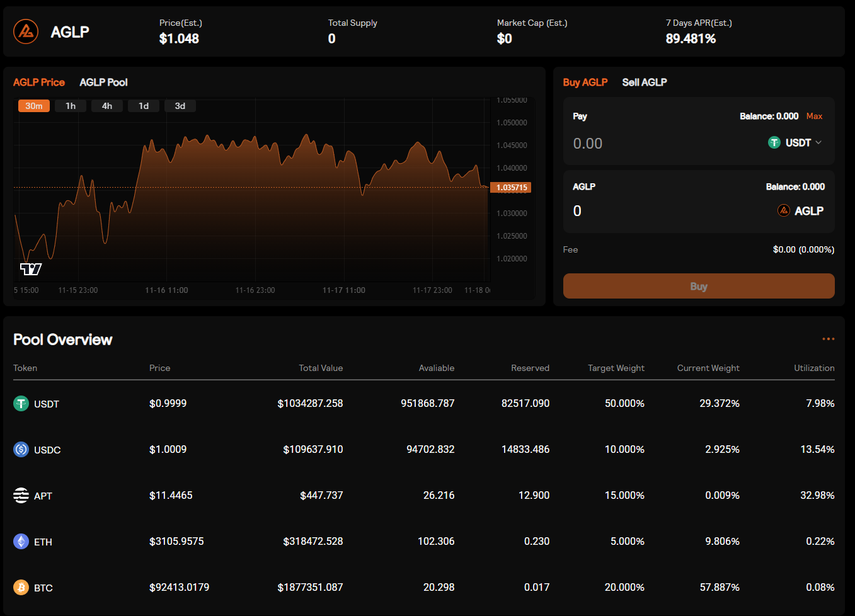Click the AGLP logo icon in header
The width and height of the screenshot is (855, 616).
pyautogui.click(x=26, y=31)
